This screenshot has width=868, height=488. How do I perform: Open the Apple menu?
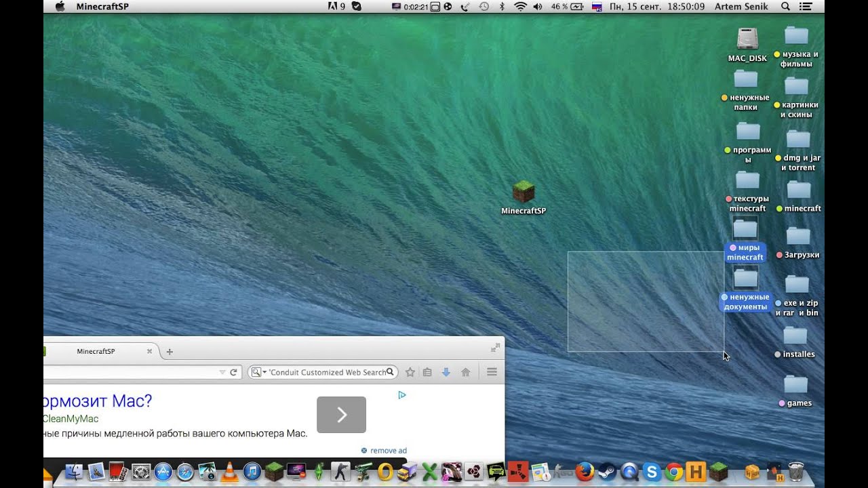point(60,7)
